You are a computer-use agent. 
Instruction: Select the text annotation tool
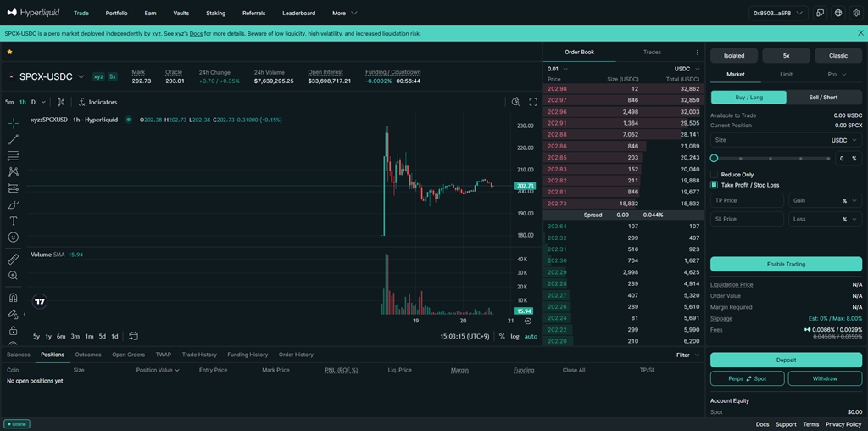(14, 221)
